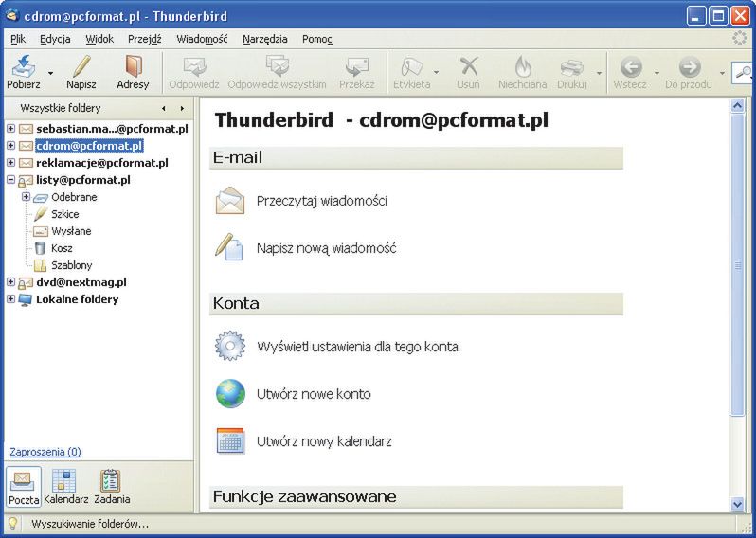This screenshot has height=538, width=756.
Task: Open the Przejdź menu
Action: [x=145, y=39]
